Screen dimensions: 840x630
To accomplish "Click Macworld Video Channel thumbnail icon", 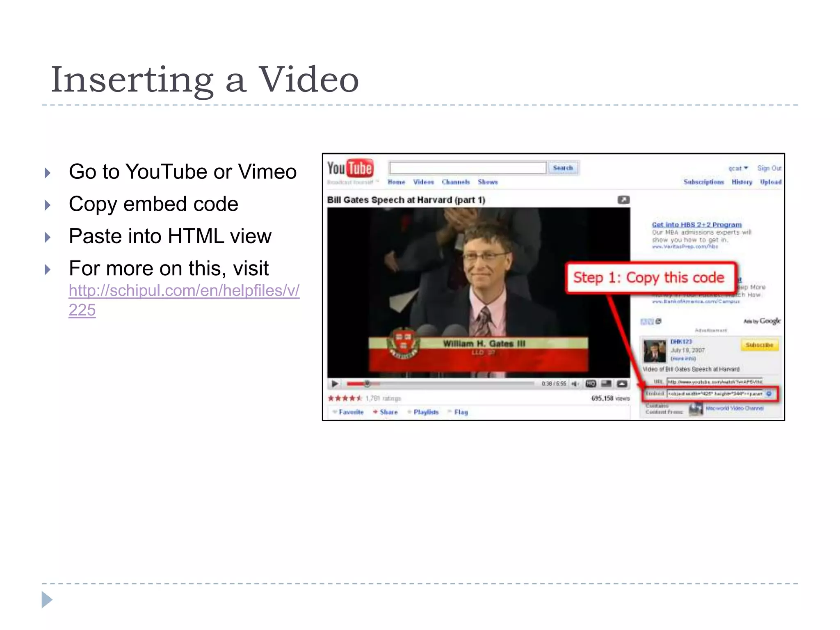I will (x=696, y=409).
